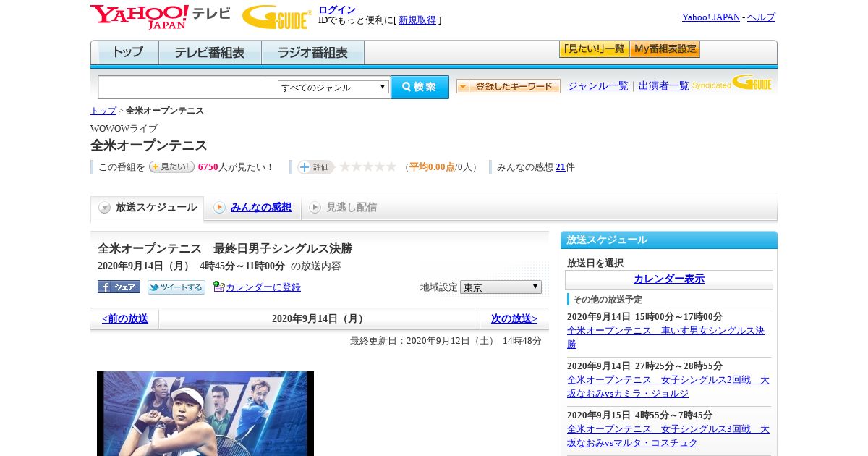Click the 最終更新日 timestamp text

point(446,341)
